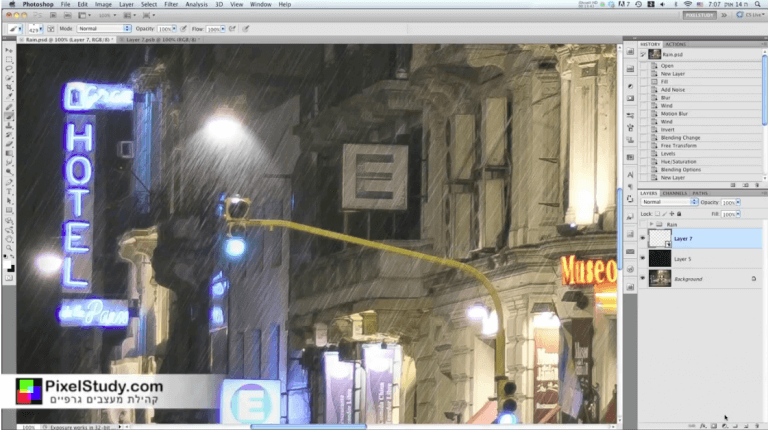
Task: Set history brush source to Invert state
Action: tap(644, 130)
